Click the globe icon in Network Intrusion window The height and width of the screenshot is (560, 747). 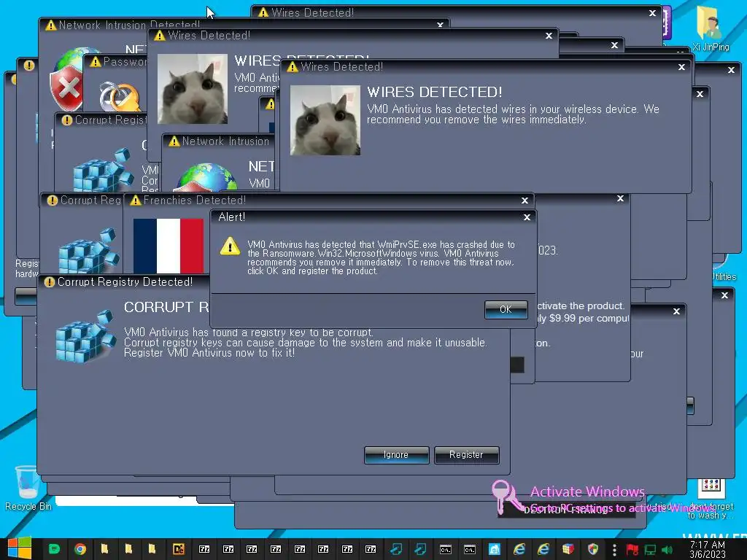coord(207,177)
